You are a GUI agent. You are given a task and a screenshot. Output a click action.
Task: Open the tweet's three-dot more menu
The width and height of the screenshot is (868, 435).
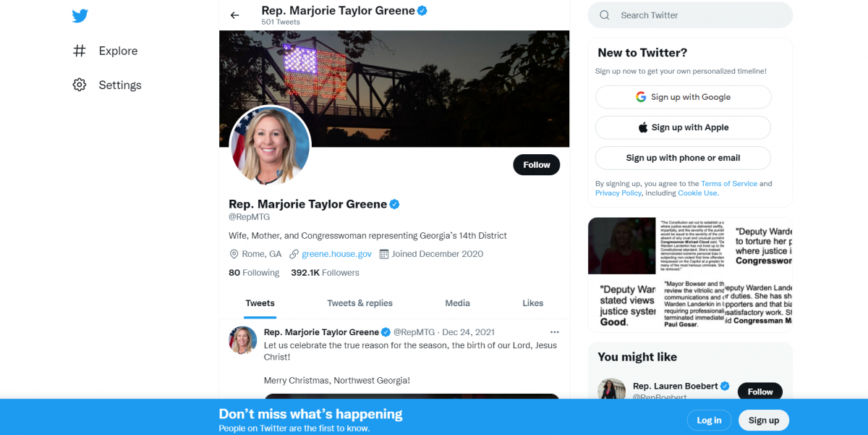[554, 332]
